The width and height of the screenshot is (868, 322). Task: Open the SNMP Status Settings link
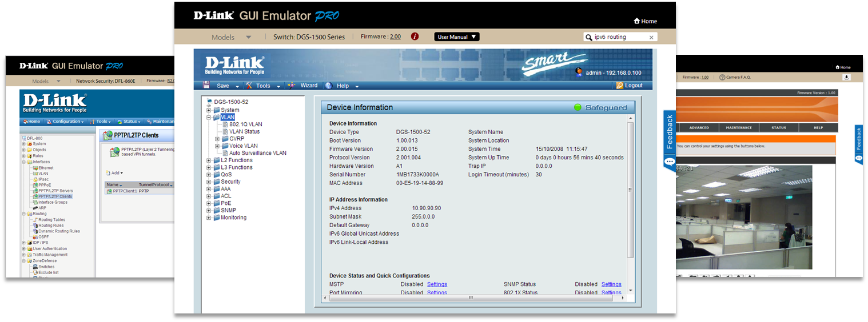tap(611, 284)
